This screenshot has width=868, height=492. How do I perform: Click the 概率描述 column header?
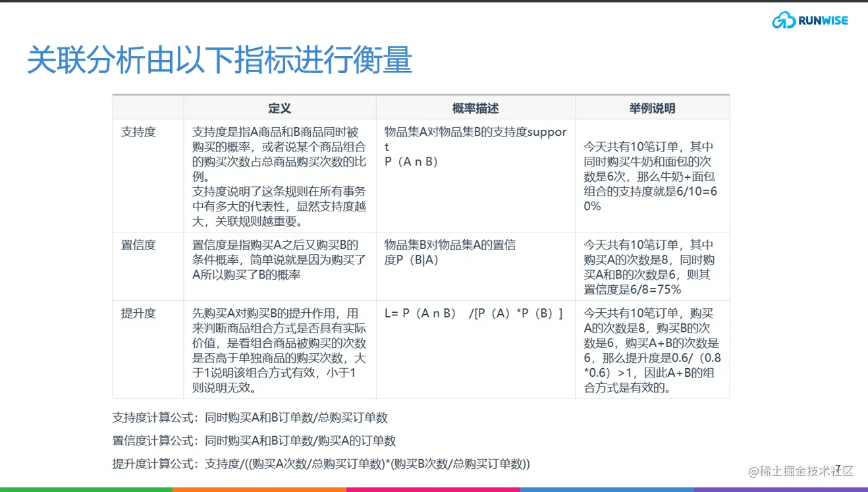pyautogui.click(x=475, y=108)
